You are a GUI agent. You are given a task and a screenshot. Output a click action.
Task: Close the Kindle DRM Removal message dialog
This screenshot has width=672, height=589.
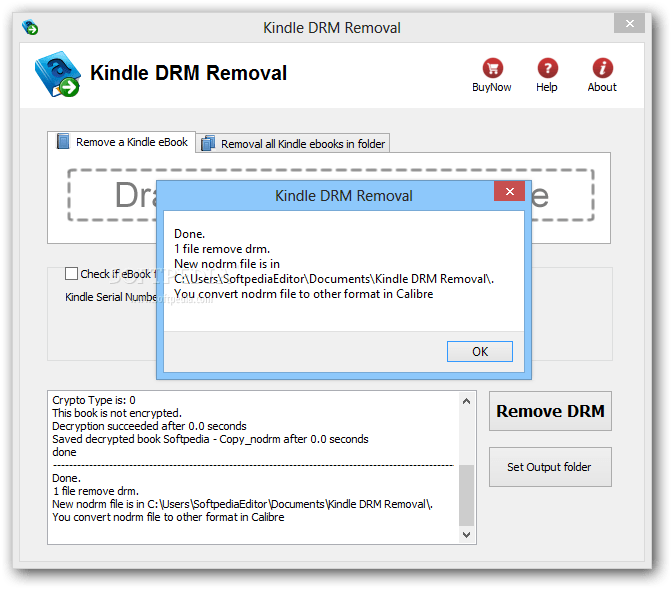509,191
